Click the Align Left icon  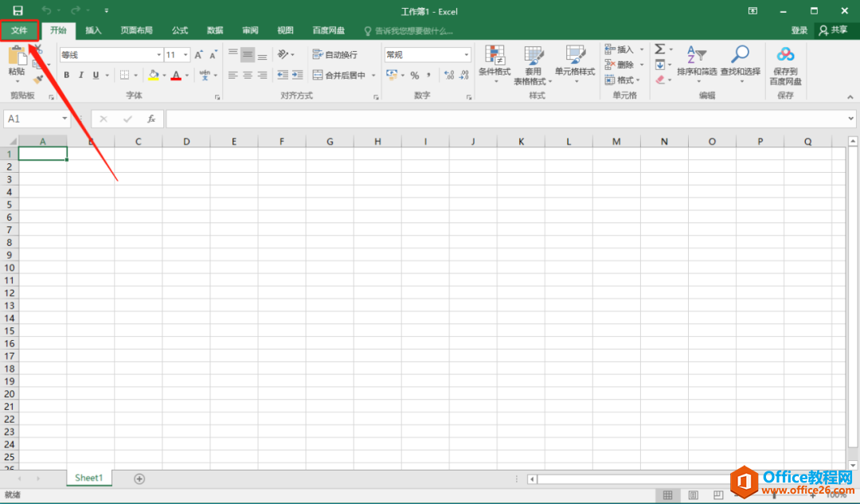coord(233,75)
